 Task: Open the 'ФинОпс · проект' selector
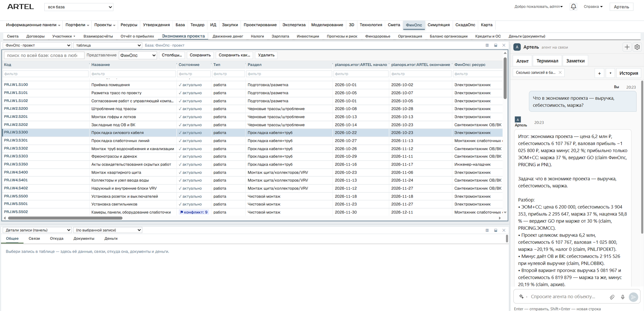coord(37,45)
